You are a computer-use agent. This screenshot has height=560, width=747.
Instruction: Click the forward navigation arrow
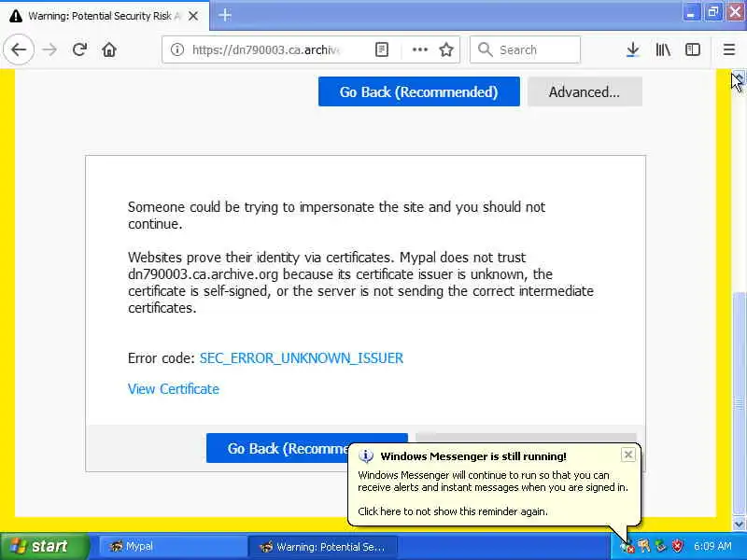coord(49,49)
